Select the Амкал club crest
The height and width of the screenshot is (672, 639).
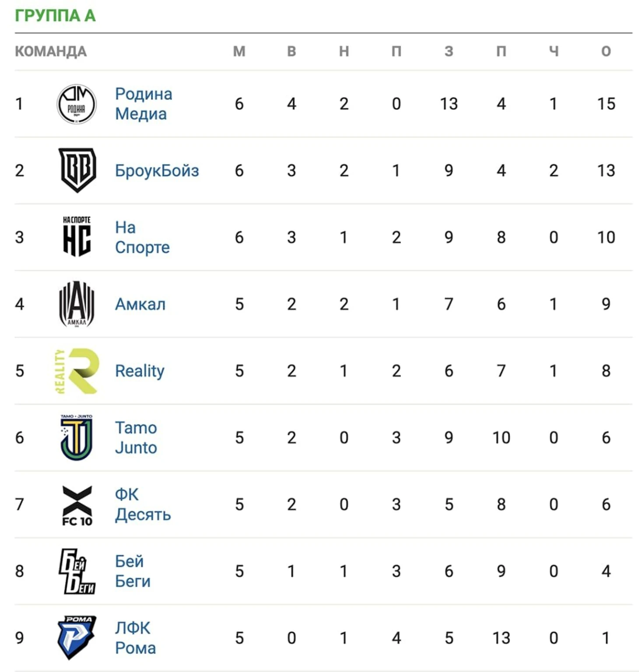coord(77,304)
